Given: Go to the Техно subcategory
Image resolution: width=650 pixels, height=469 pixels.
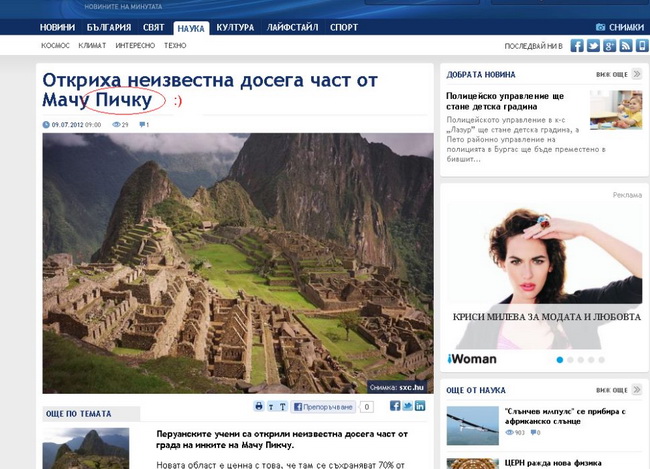Looking at the screenshot, I should (x=175, y=46).
